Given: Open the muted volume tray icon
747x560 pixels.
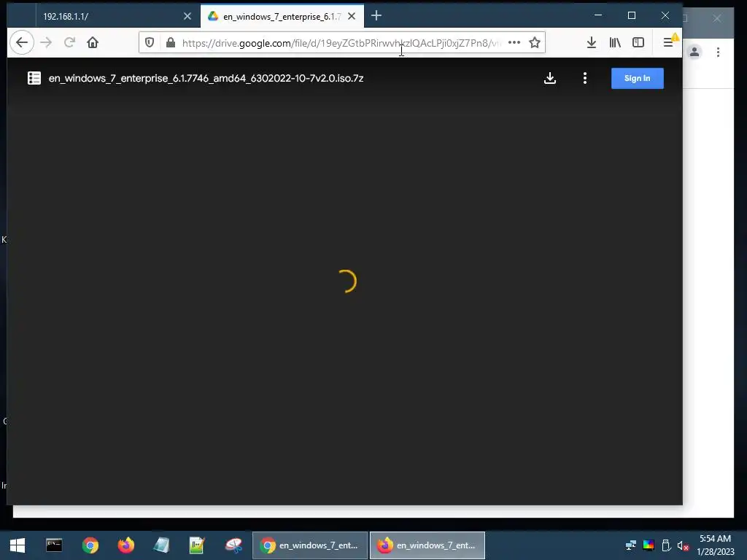Looking at the screenshot, I should [x=683, y=545].
